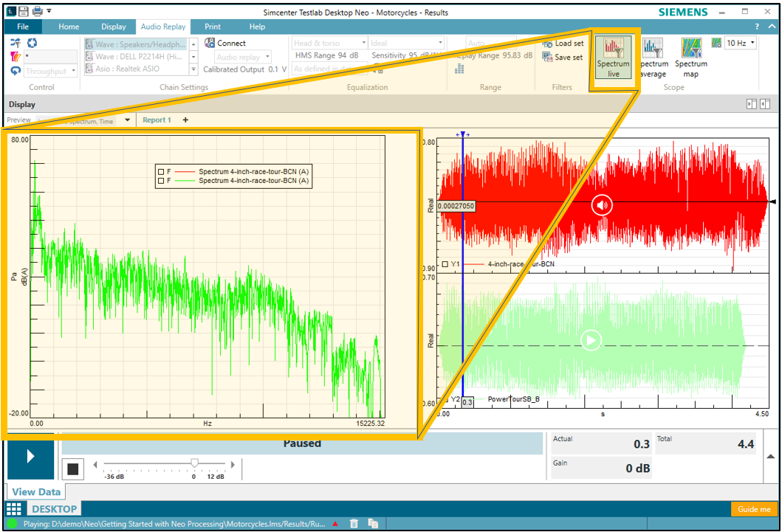Expand the Throughput dropdown
This screenshot has height=532, width=782.
click(73, 72)
